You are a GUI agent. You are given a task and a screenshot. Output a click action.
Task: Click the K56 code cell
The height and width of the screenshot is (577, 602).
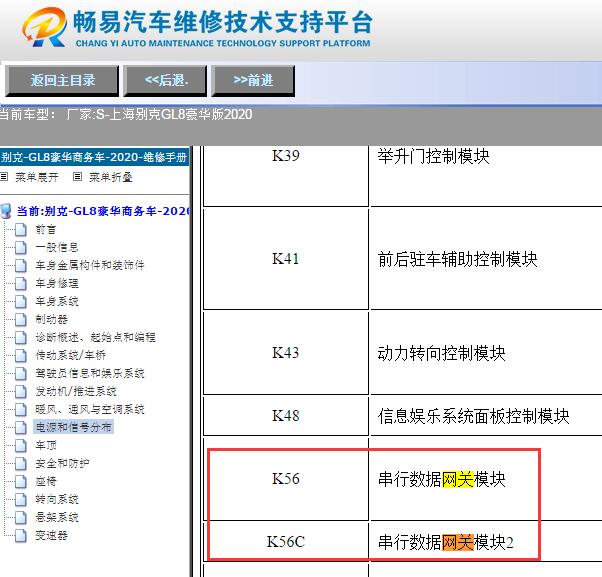[x=286, y=479]
